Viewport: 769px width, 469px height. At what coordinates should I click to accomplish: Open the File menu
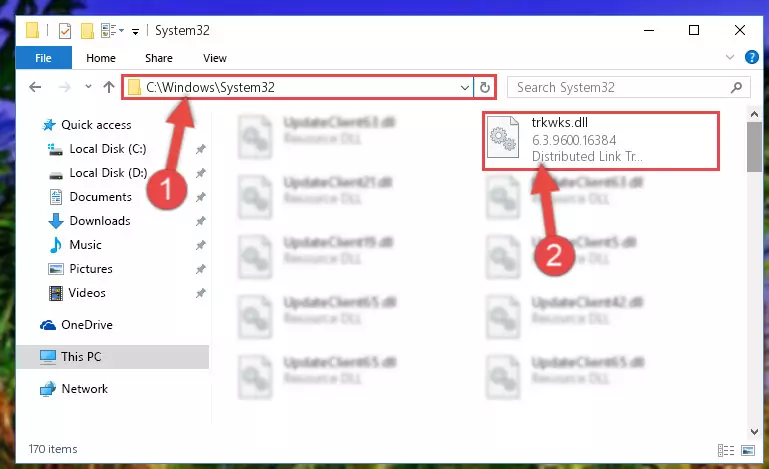pos(44,58)
